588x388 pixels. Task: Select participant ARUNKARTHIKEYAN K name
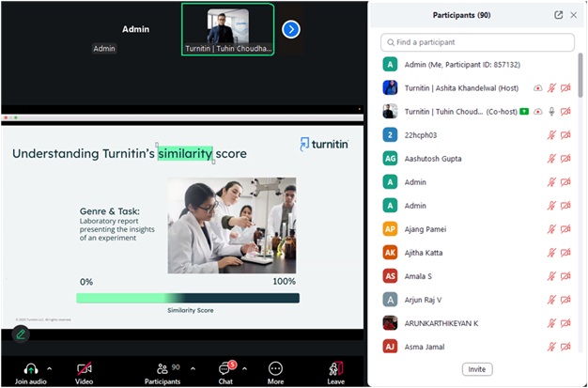point(441,323)
